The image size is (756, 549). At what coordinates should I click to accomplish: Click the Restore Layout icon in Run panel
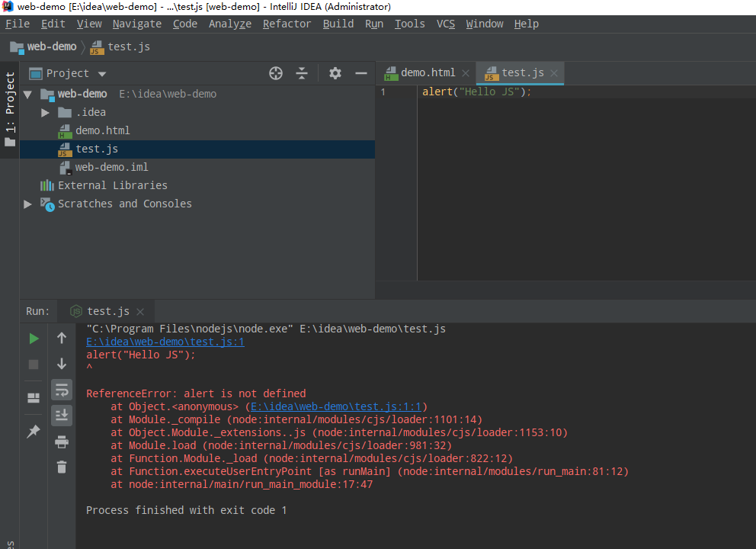point(34,397)
